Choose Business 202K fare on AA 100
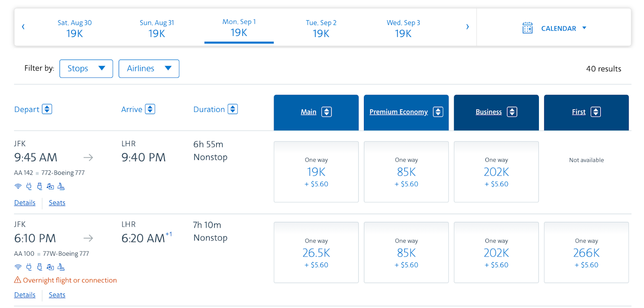This screenshot has width=644, height=308. (496, 252)
